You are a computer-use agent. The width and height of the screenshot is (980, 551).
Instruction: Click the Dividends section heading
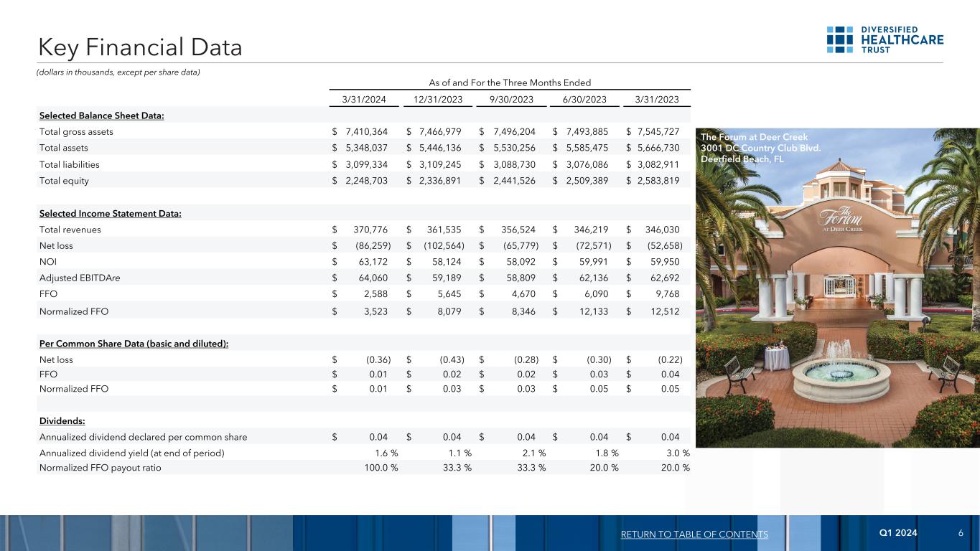tap(62, 420)
